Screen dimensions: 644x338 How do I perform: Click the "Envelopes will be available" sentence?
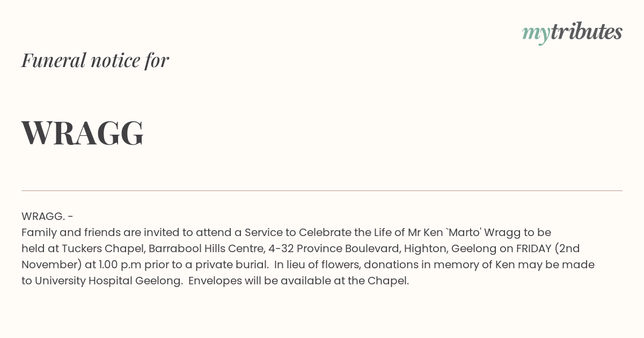[298, 281]
